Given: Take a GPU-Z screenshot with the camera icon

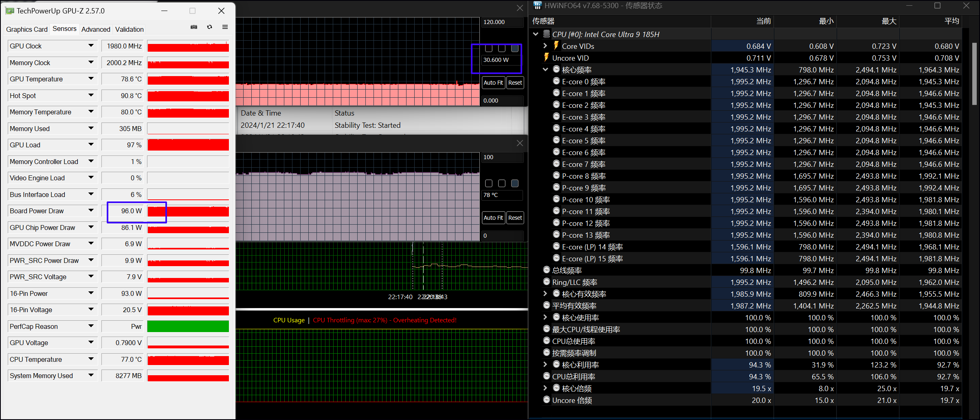Looking at the screenshot, I should [x=194, y=27].
